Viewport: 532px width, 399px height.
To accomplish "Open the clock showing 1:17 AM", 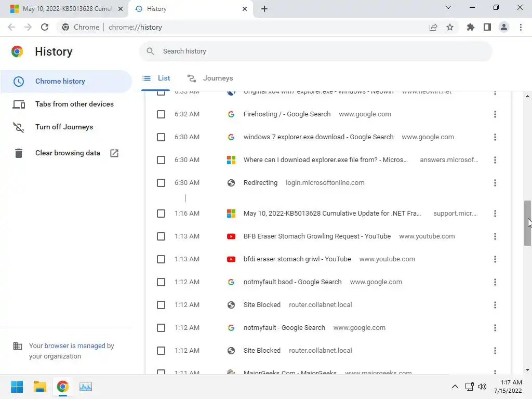I will click(x=508, y=387).
